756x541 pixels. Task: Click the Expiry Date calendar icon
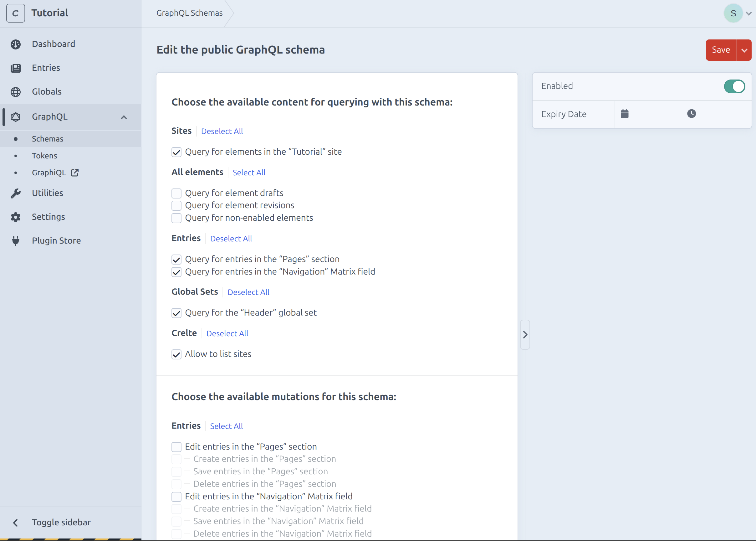(x=625, y=114)
